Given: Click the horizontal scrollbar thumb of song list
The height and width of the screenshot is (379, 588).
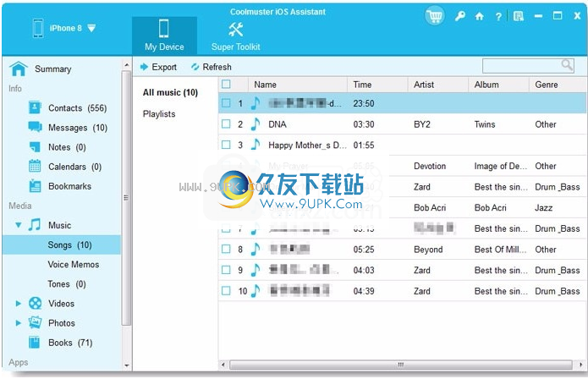Looking at the screenshot, I should (x=401, y=365).
